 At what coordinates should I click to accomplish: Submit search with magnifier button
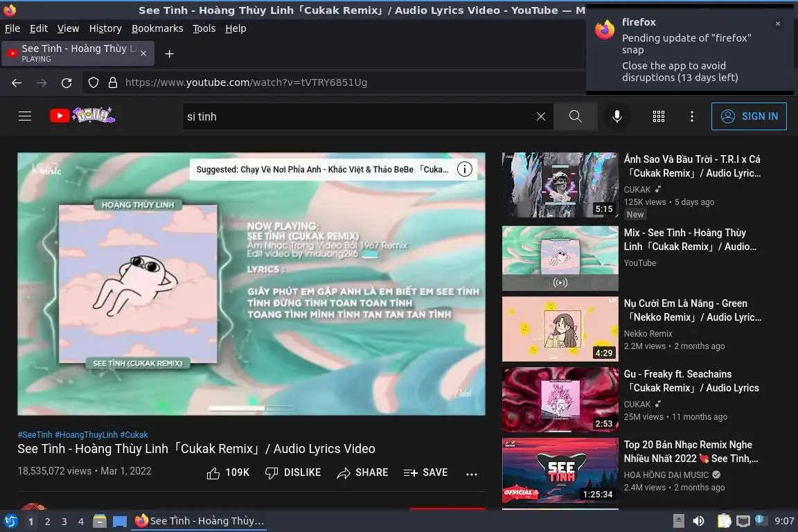coord(575,116)
